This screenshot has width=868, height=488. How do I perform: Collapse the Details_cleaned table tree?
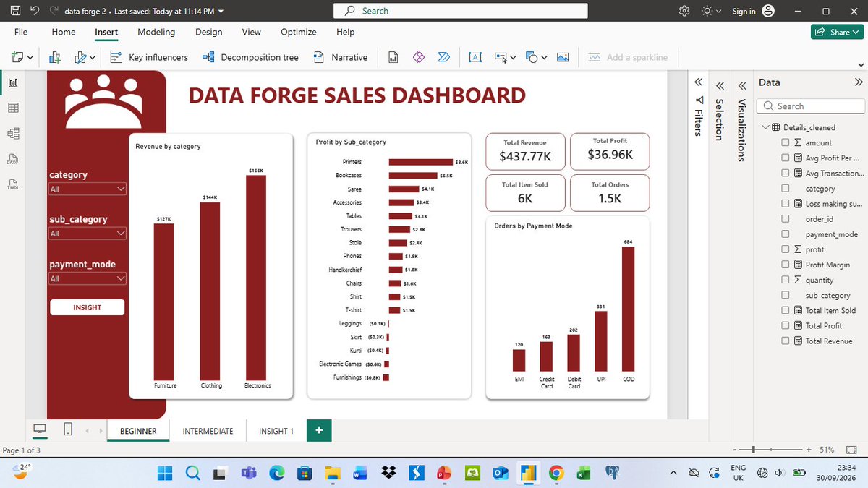[766, 128]
